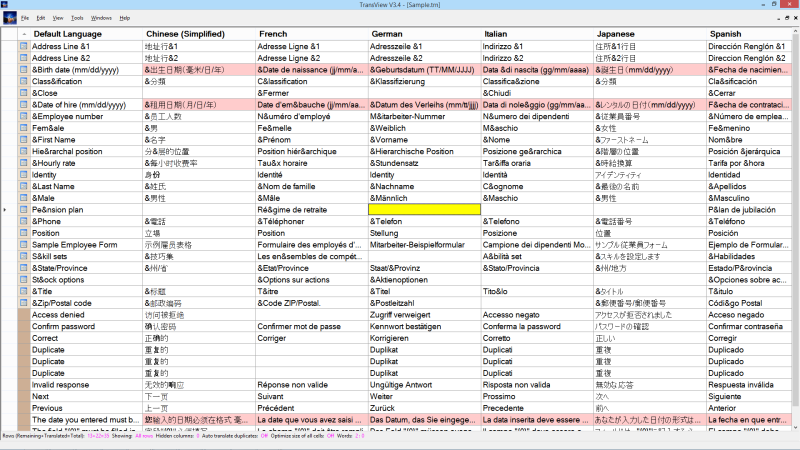Open the View menu
The image size is (800, 450).
[x=58, y=18]
